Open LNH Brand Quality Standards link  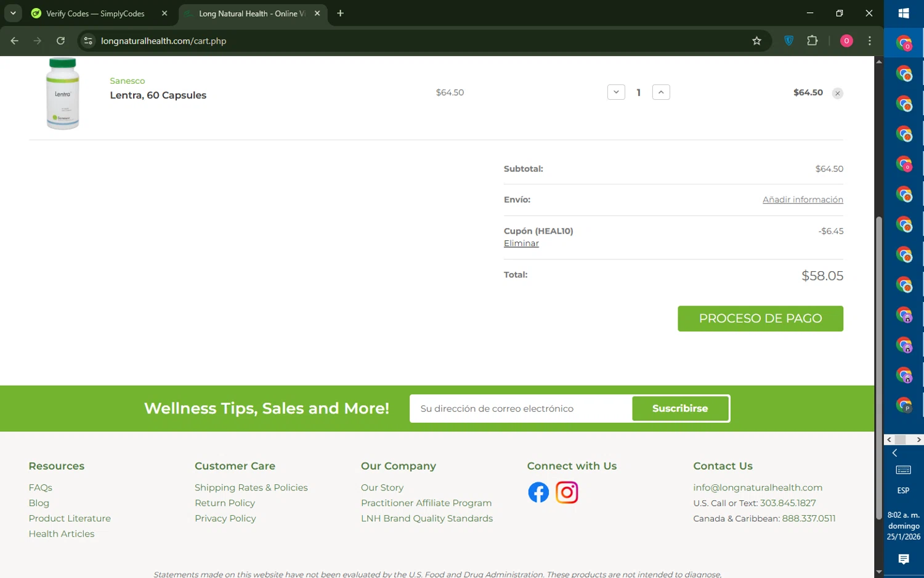click(427, 518)
